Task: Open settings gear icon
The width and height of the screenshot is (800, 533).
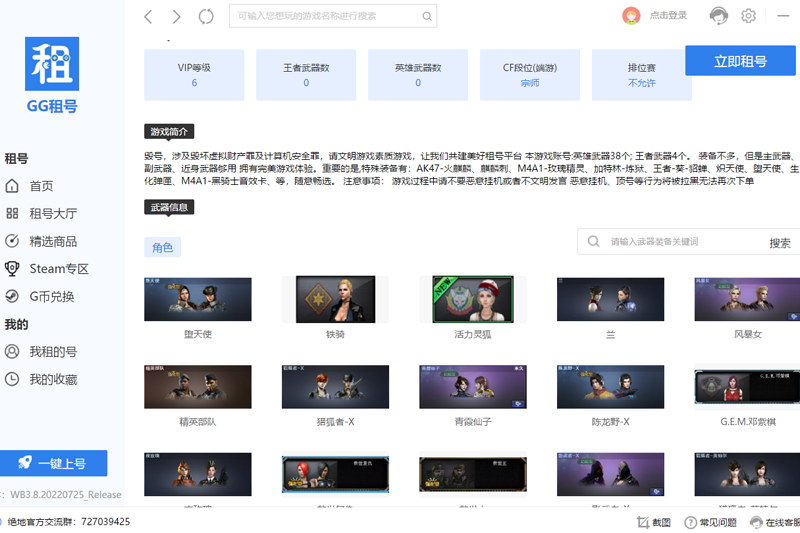Action: (x=748, y=16)
